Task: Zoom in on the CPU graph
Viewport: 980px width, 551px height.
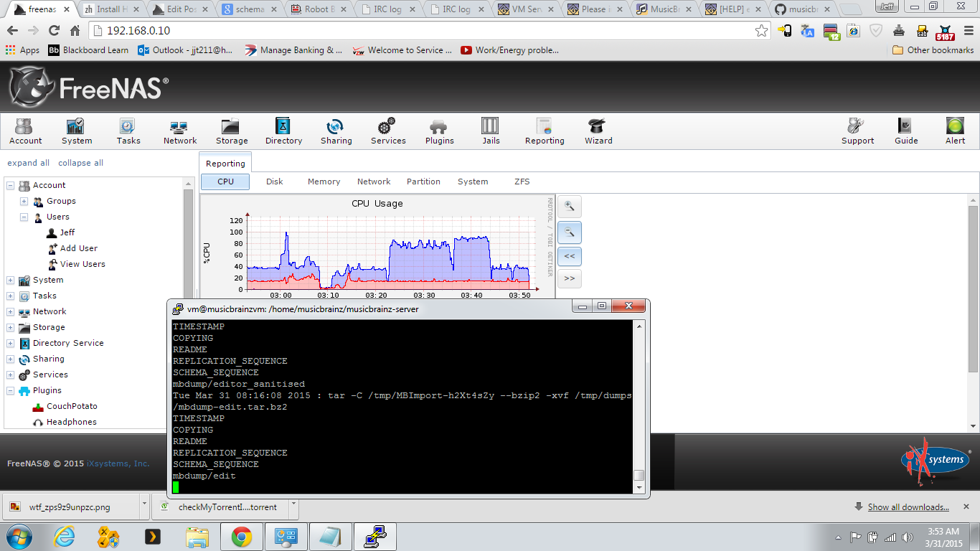Action: click(570, 207)
